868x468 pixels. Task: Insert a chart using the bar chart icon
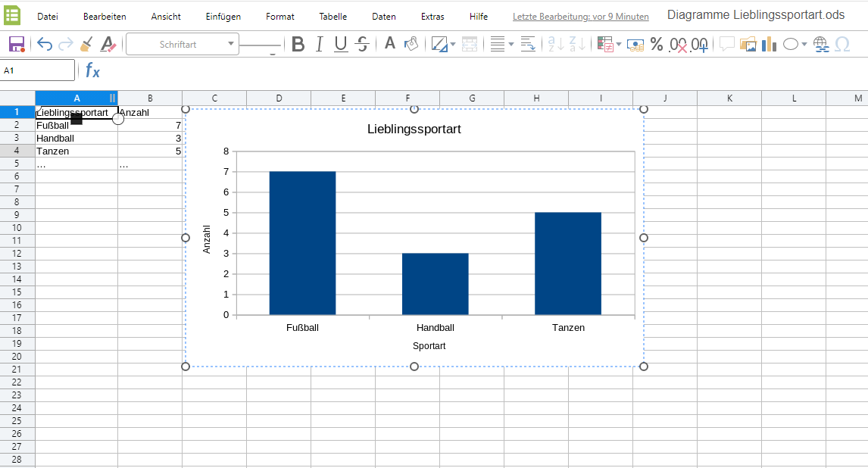[x=769, y=44]
